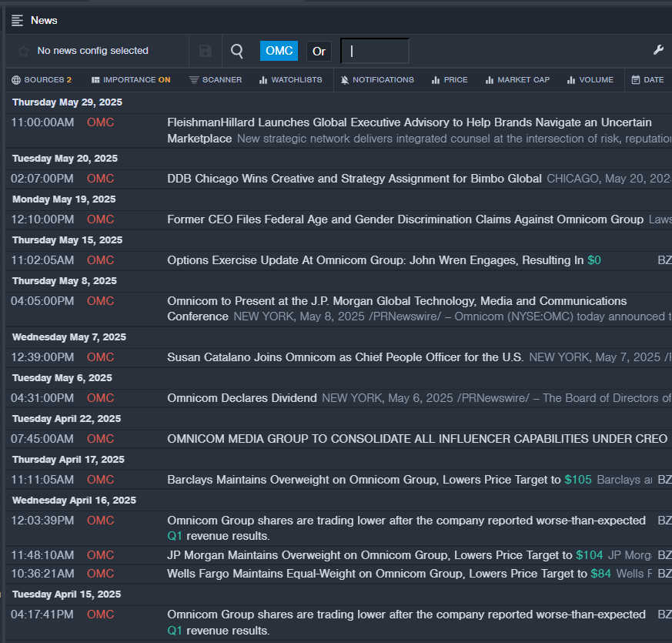Open Options Exercise Update John Wren headline
The image size is (672, 643).
(384, 260)
